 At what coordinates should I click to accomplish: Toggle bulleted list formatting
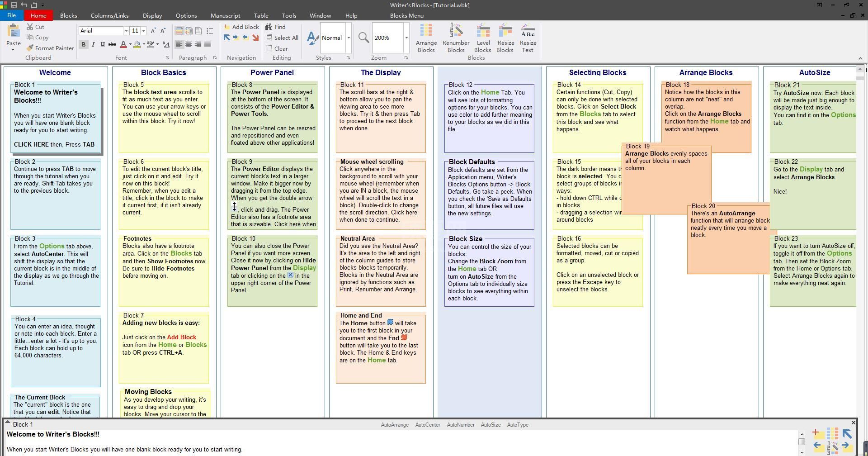point(210,31)
